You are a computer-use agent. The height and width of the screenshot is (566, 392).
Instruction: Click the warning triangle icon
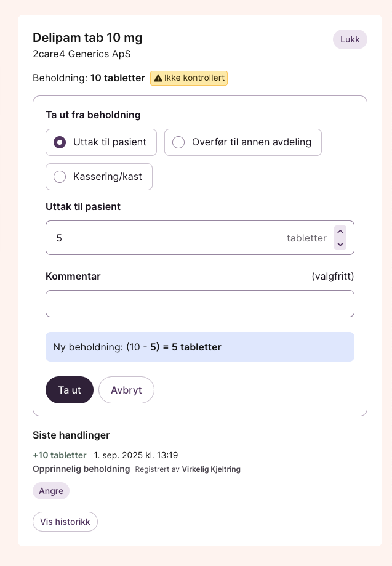point(158,78)
